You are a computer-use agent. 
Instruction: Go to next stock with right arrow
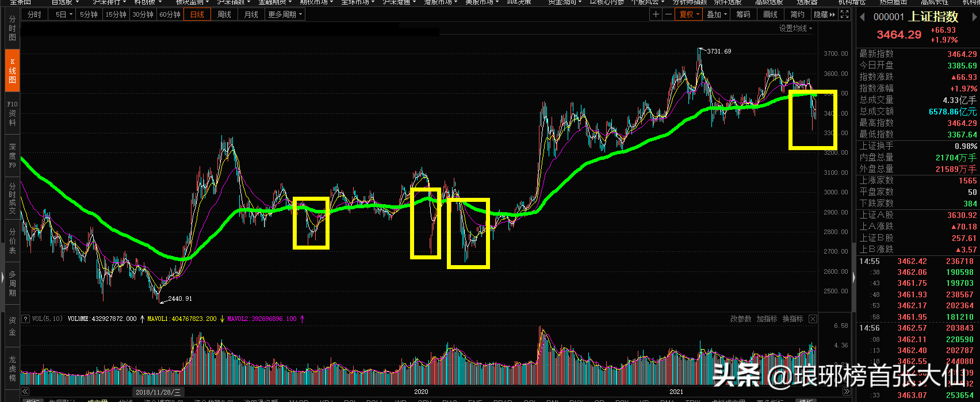[975, 17]
